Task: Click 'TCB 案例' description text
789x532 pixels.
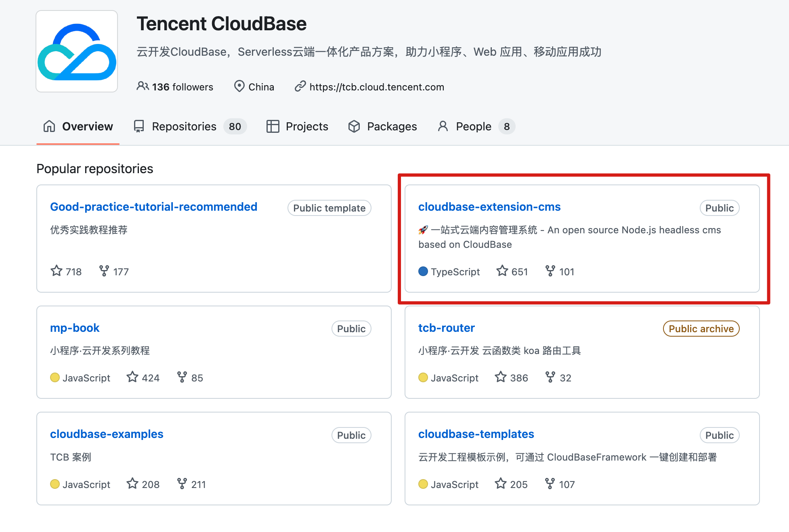Action: coord(71,457)
